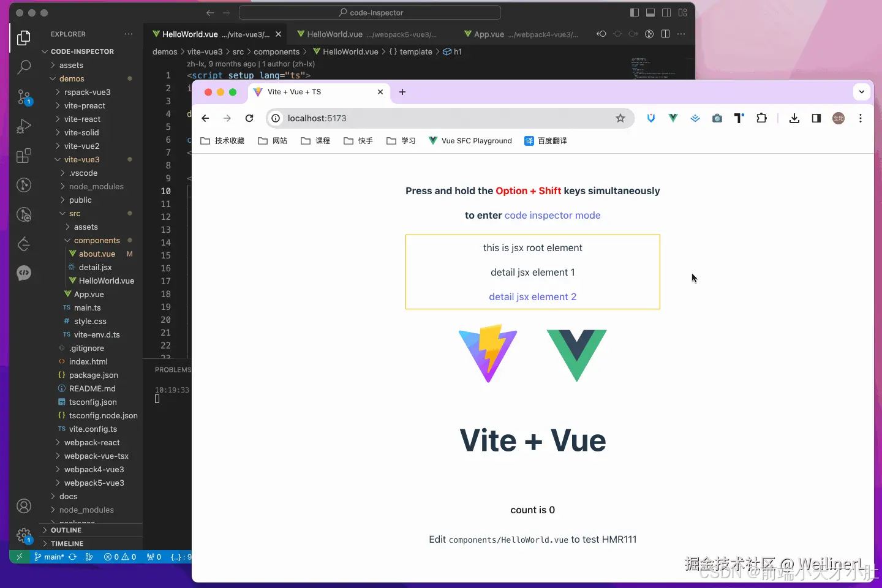Screen dimensions: 882x588
Task: Collapse the vite-vue3 folder
Action: 92,159
